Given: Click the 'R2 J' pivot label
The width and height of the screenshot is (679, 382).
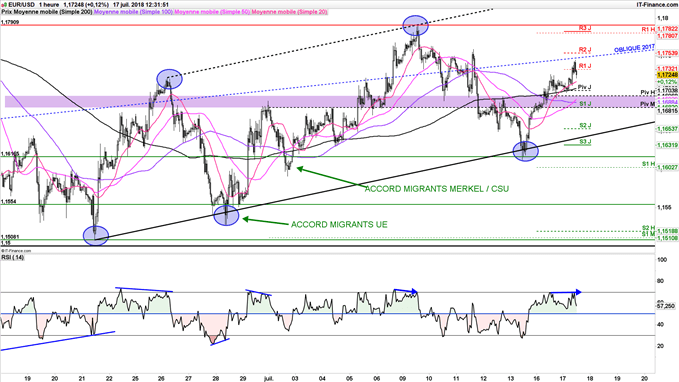Looking at the screenshot, I should click(585, 50).
